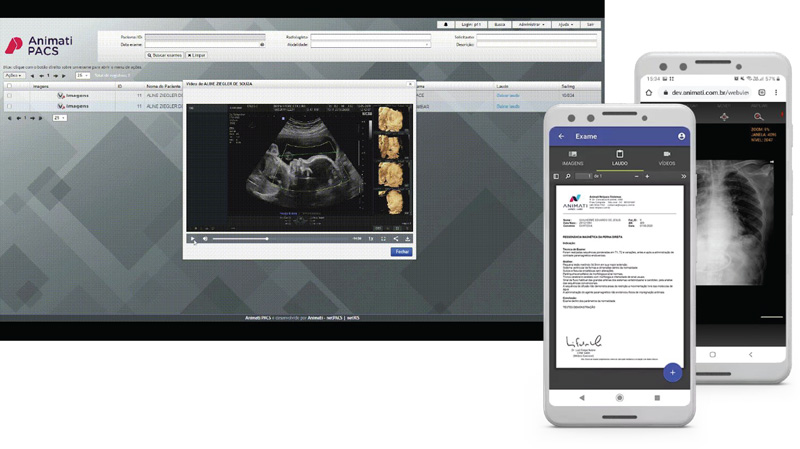Click Sair to log out
Viewport: 800px width, 449px height.
590,24
